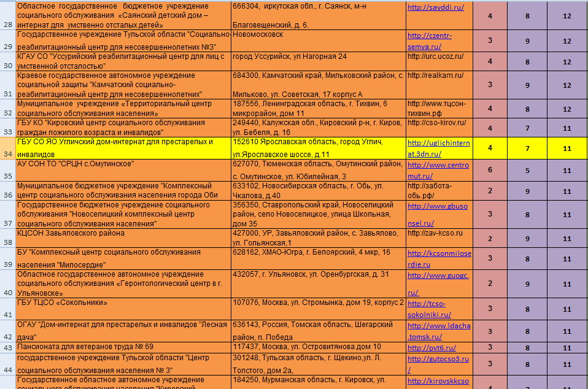Screen dimensions: 588x389
Task: Click the село Новоселицкое, улица Школьная address
Action: click(x=319, y=214)
